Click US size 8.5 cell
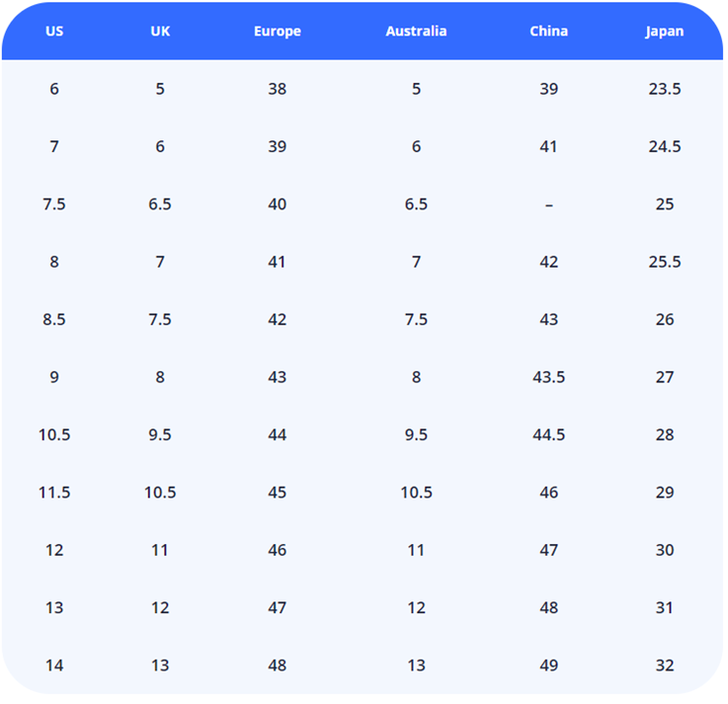Image resolution: width=728 pixels, height=704 pixels. 54,320
